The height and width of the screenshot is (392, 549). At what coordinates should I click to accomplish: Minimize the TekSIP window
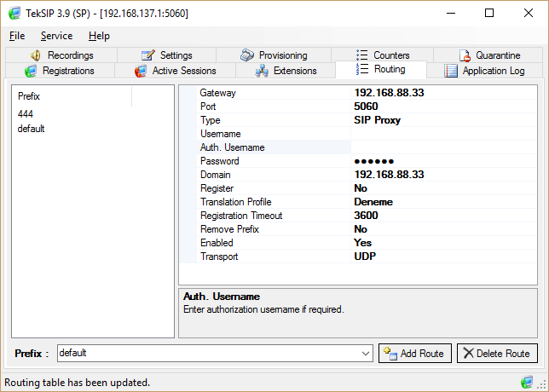(451, 13)
